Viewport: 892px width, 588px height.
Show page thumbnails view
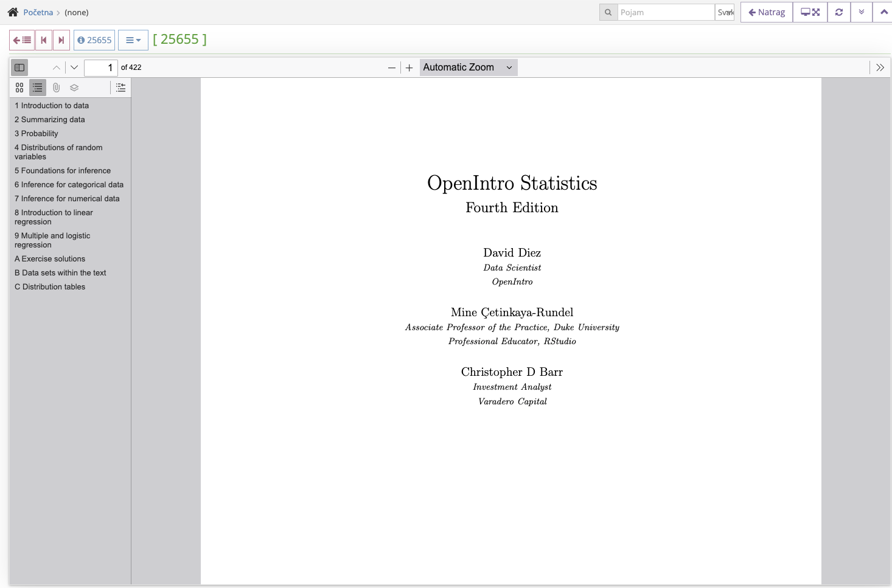point(19,88)
